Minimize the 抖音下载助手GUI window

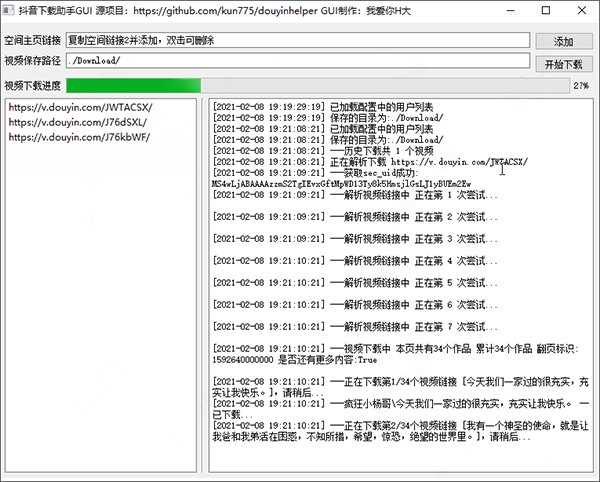click(x=510, y=10)
